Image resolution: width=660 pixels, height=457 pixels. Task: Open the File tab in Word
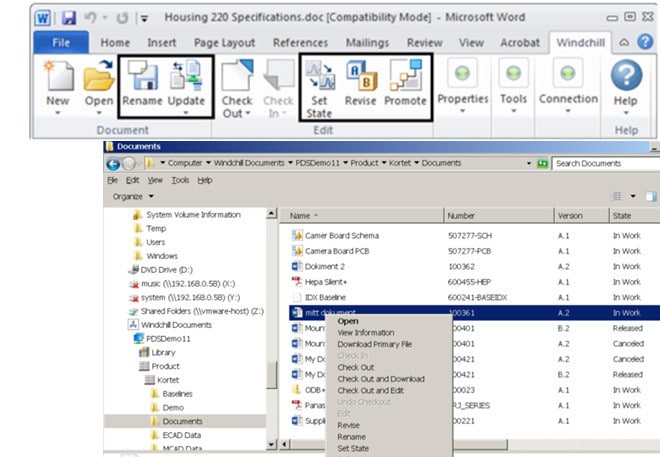coord(61,43)
